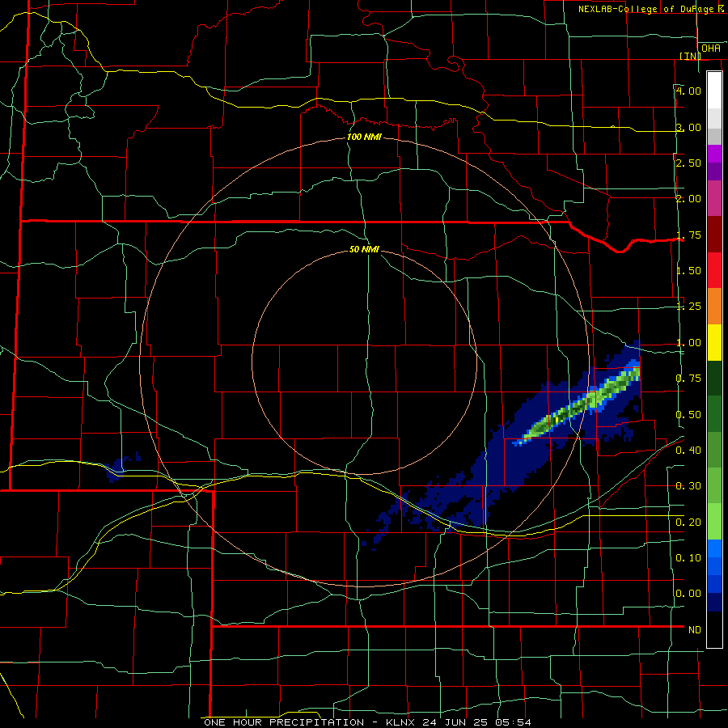Select the pink-magenta swatch at 2.00
The image size is (728, 728).
(x=714, y=198)
